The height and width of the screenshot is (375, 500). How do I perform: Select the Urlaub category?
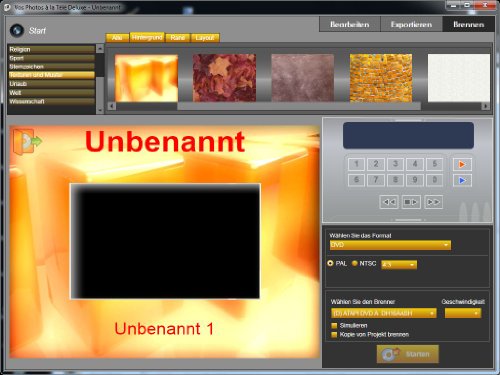click(52, 84)
